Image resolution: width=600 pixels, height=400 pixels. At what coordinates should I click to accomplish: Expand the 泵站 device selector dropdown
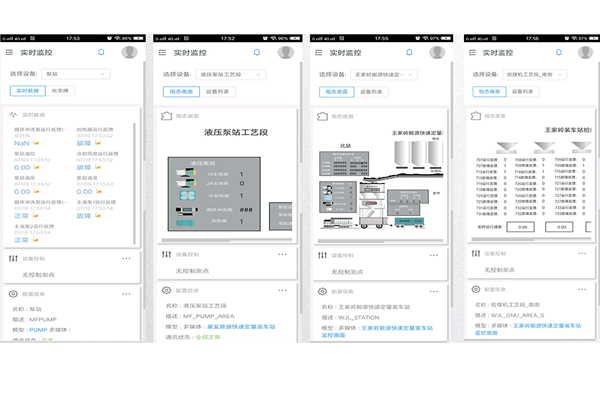pyautogui.click(x=76, y=74)
